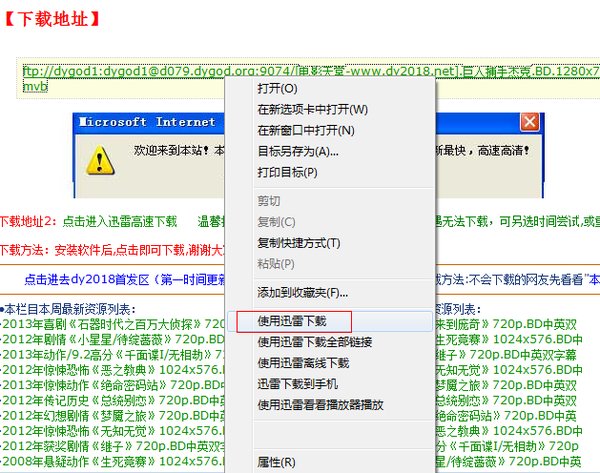Click the 下载方法:安装软件后 red text

(x=112, y=250)
